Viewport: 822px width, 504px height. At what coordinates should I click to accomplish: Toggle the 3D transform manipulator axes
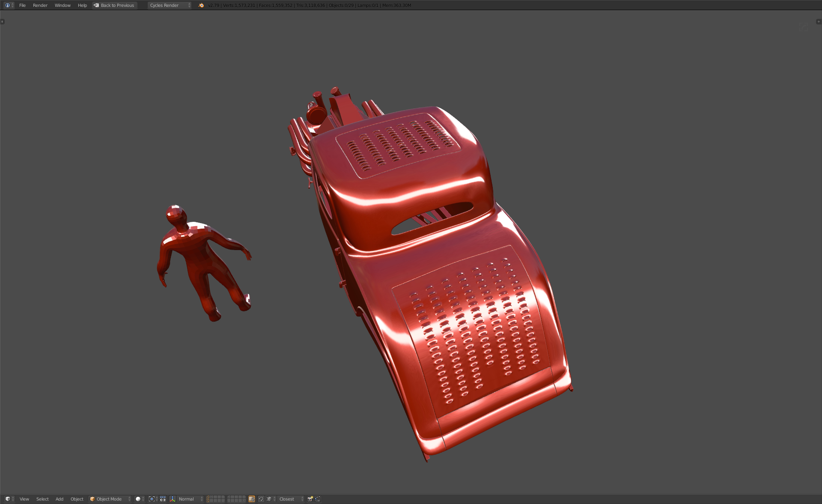click(173, 499)
